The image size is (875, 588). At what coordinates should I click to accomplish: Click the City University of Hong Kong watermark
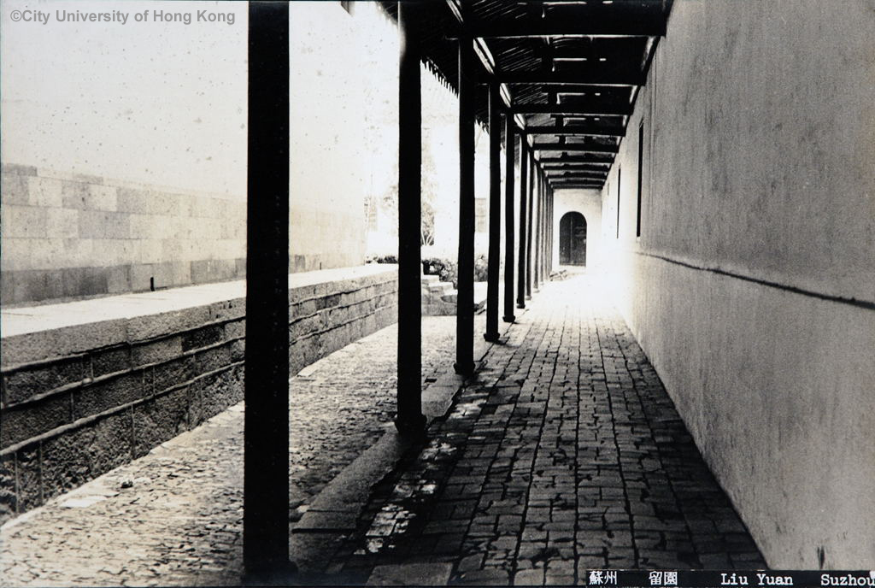click(x=122, y=16)
